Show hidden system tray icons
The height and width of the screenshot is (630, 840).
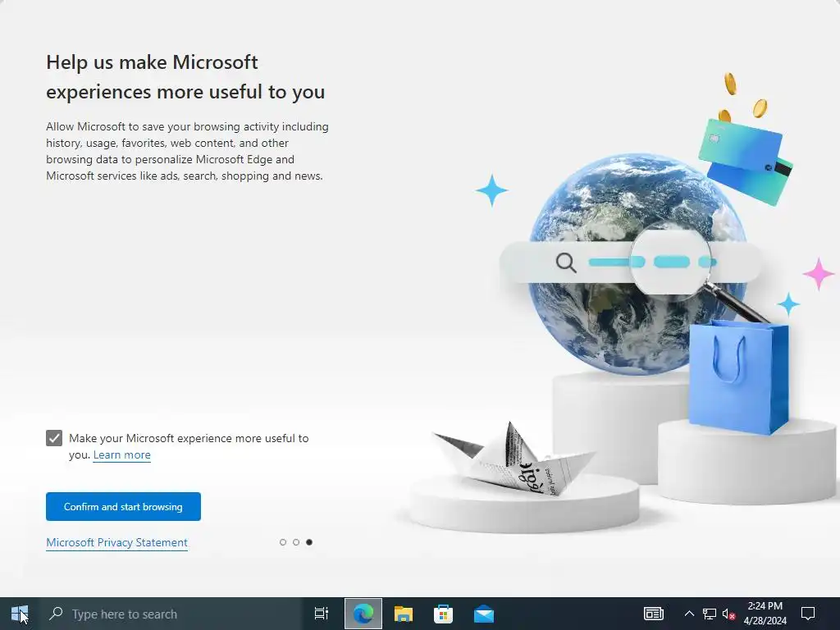(x=689, y=614)
